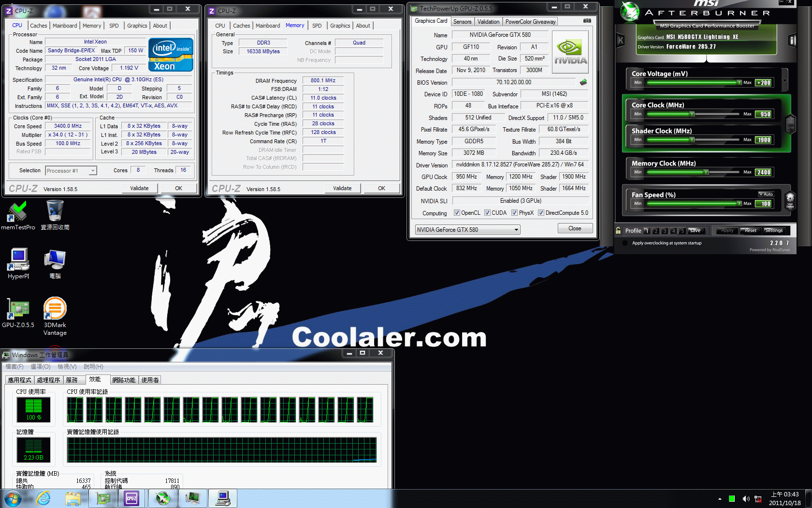Viewport: 812px width, 508px height.
Task: Click Afterburner info 'i' side button
Action: pyautogui.click(x=793, y=41)
